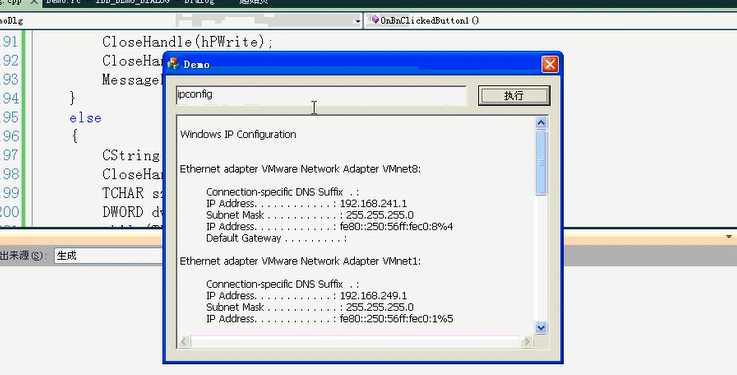This screenshot has height=375, width=737.
Task: Open the class scope dropdown arrow
Action: point(357,21)
